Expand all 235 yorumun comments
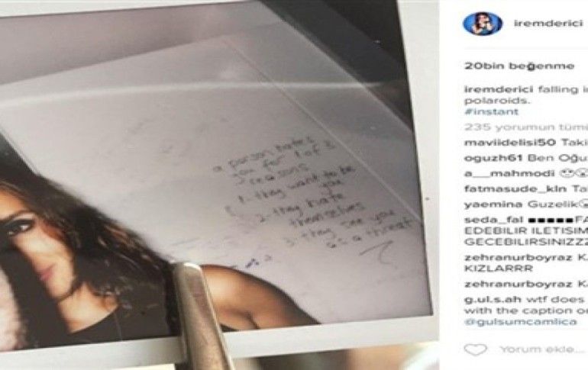 [x=526, y=127]
